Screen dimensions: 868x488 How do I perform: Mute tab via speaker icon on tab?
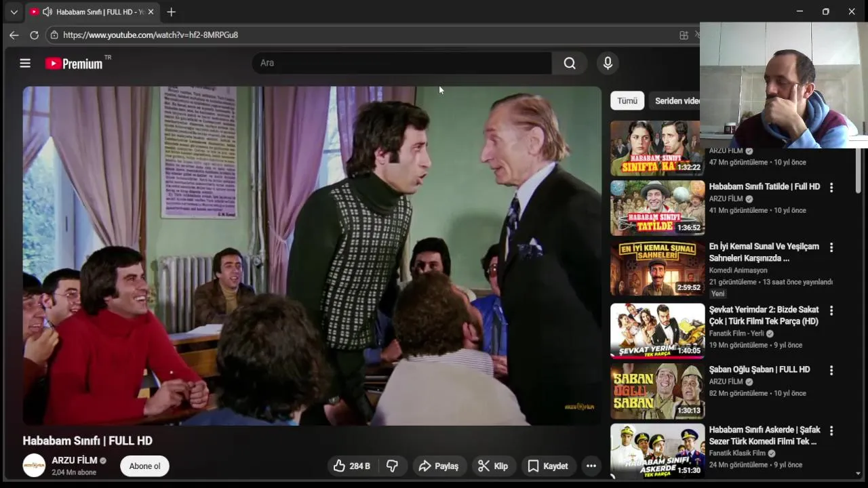[47, 12]
